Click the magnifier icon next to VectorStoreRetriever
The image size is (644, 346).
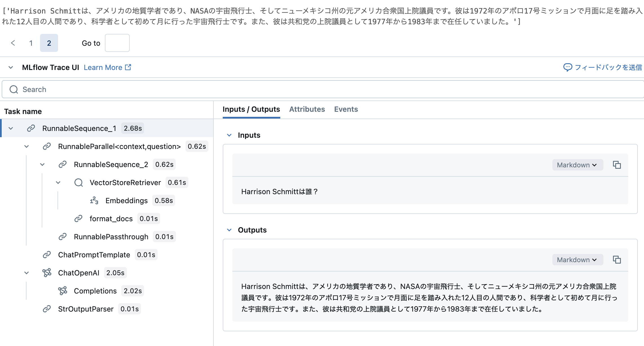coord(78,182)
